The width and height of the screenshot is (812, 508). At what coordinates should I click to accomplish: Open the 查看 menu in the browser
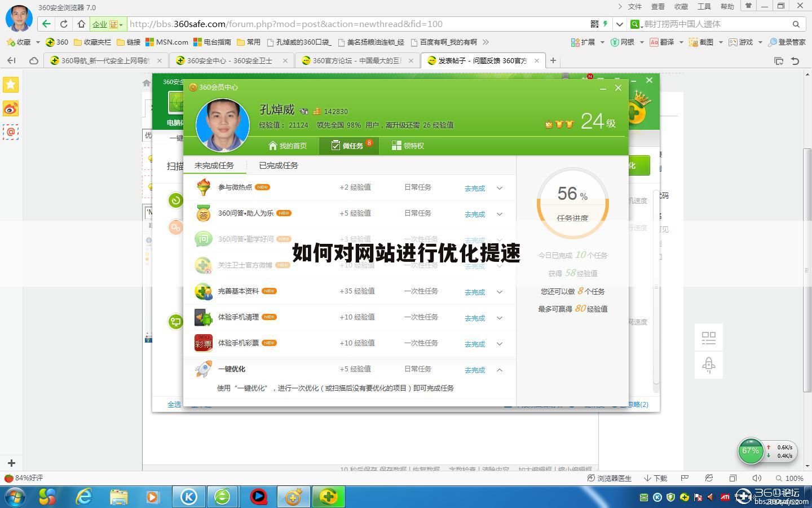coord(658,7)
